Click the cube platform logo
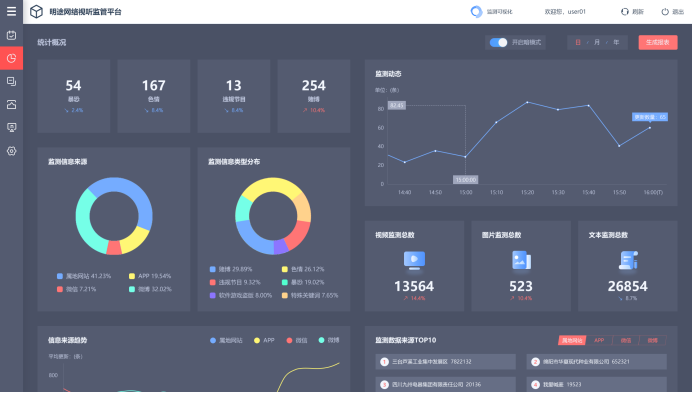693x393 pixels. (x=36, y=11)
